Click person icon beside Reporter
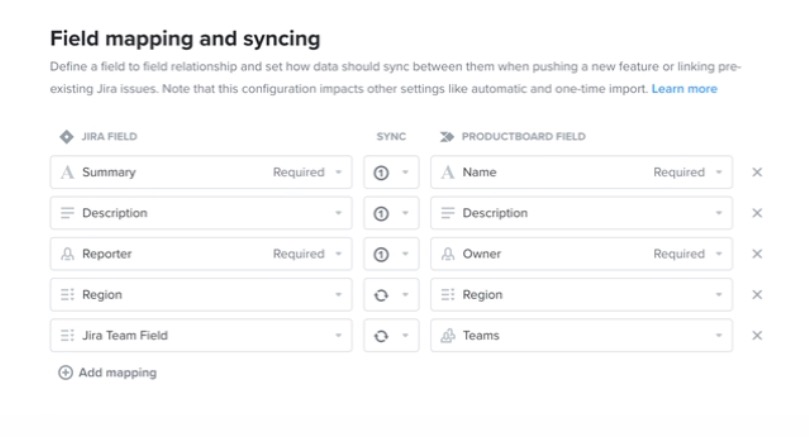 pyautogui.click(x=68, y=254)
